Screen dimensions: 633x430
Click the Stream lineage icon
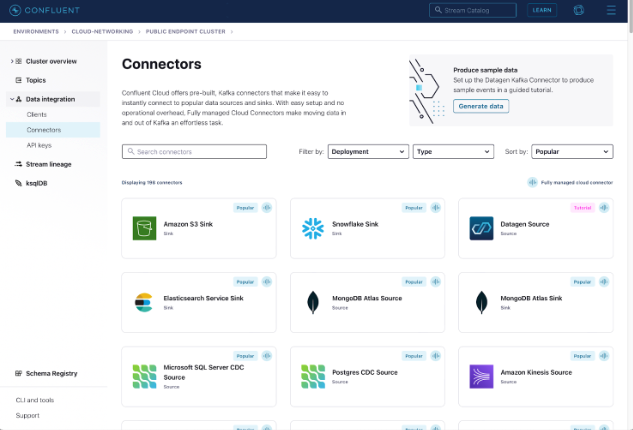click(x=19, y=164)
